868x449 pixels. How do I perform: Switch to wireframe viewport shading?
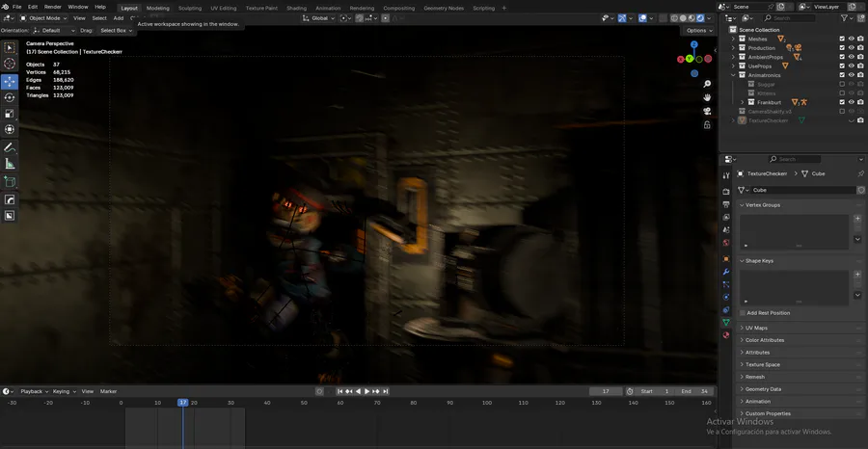tap(675, 18)
